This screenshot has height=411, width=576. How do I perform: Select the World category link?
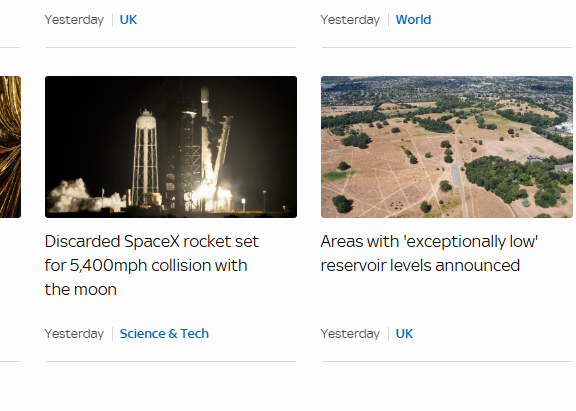click(413, 19)
